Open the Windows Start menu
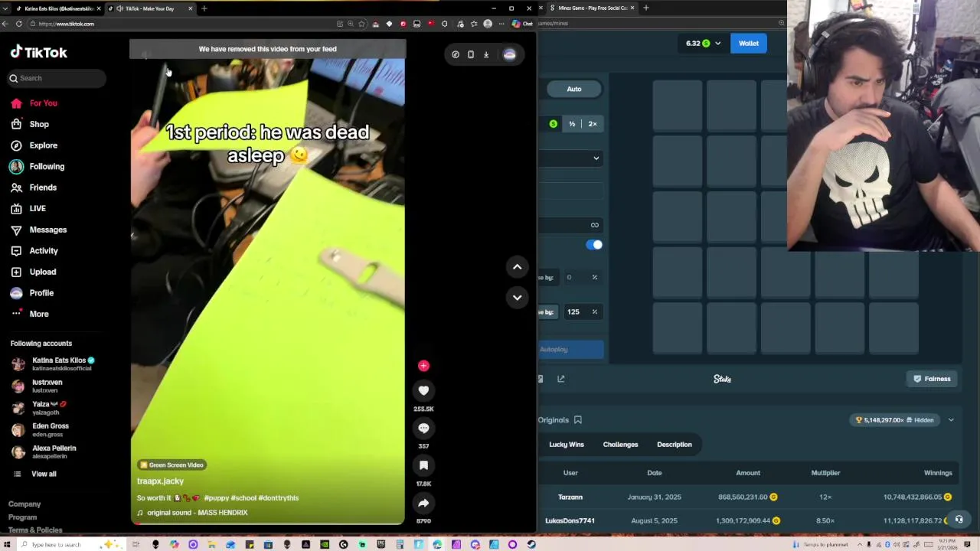This screenshot has height=551, width=980. point(7,545)
